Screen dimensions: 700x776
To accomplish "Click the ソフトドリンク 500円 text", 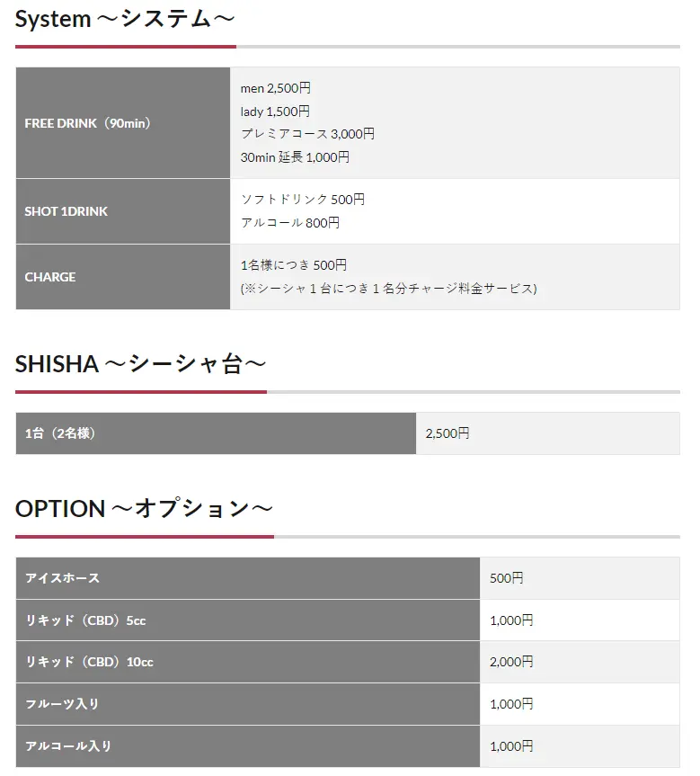I will (303, 200).
